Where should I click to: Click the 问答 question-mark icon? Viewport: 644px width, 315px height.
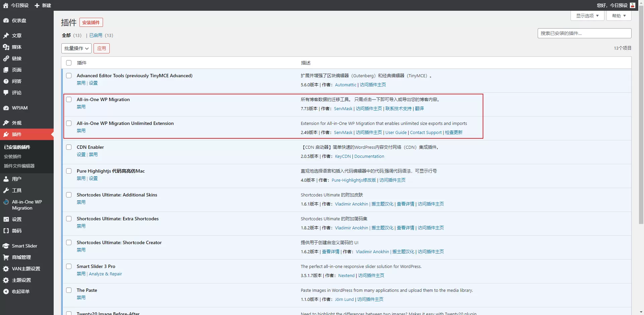tap(6, 81)
